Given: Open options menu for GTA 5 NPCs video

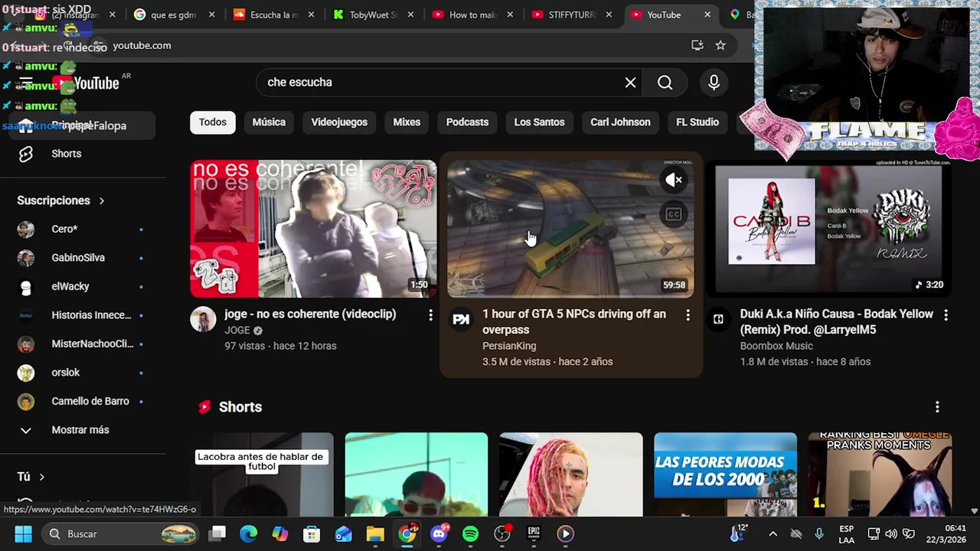Looking at the screenshot, I should (688, 315).
